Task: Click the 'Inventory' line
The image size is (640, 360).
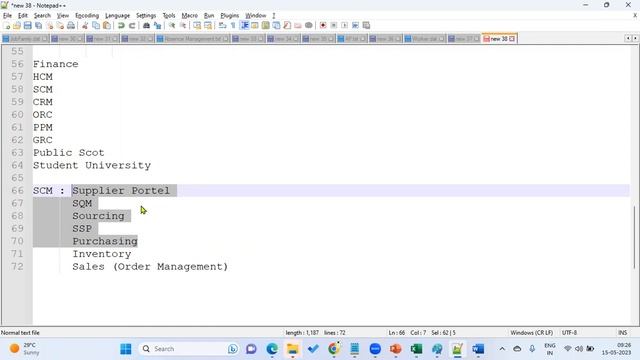Action: (x=102, y=254)
